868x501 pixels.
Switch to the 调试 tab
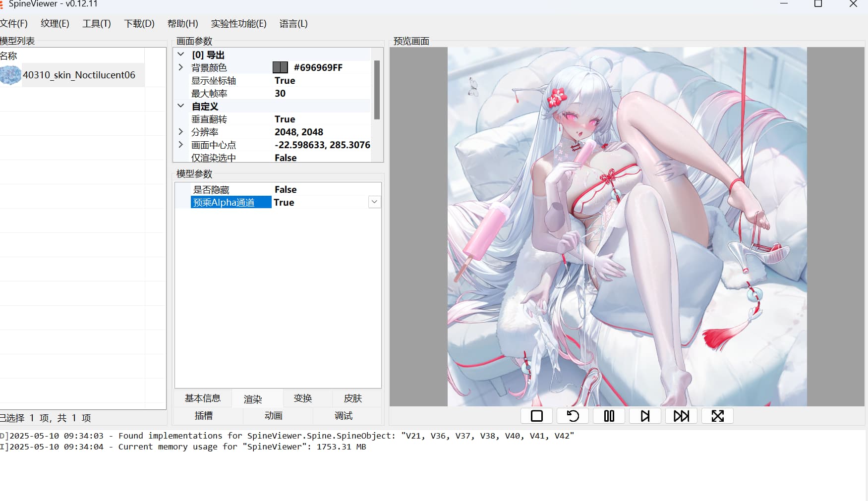pos(344,416)
